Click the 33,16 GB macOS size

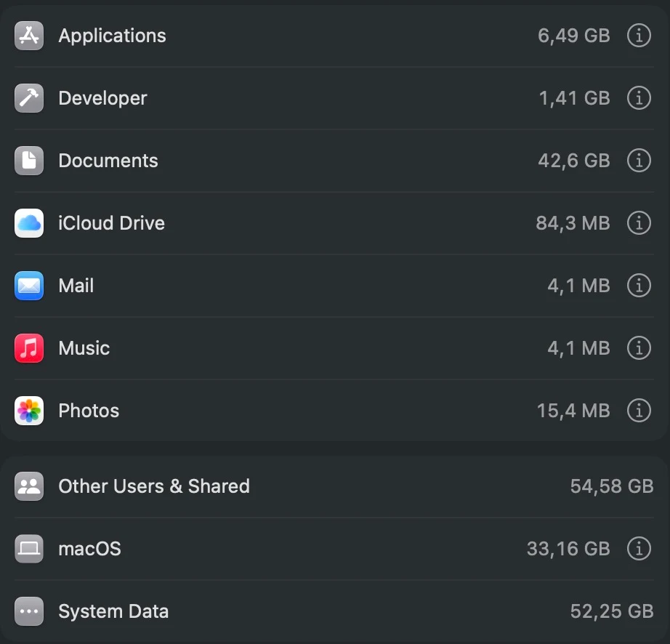click(568, 549)
